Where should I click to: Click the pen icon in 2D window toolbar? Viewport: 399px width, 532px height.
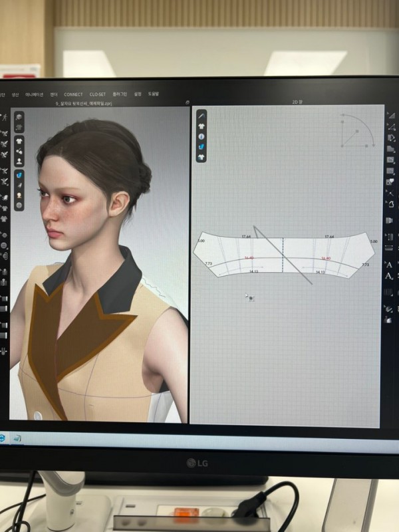pos(201,114)
